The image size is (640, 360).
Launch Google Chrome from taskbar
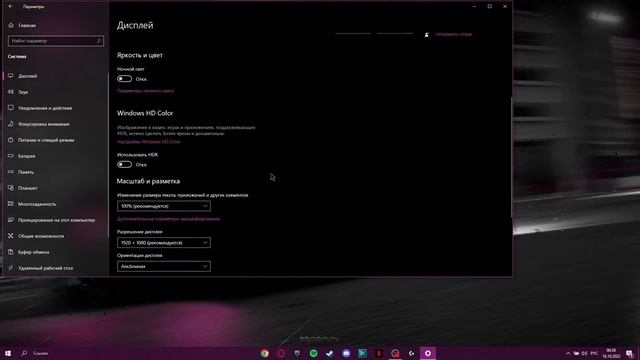[264, 353]
